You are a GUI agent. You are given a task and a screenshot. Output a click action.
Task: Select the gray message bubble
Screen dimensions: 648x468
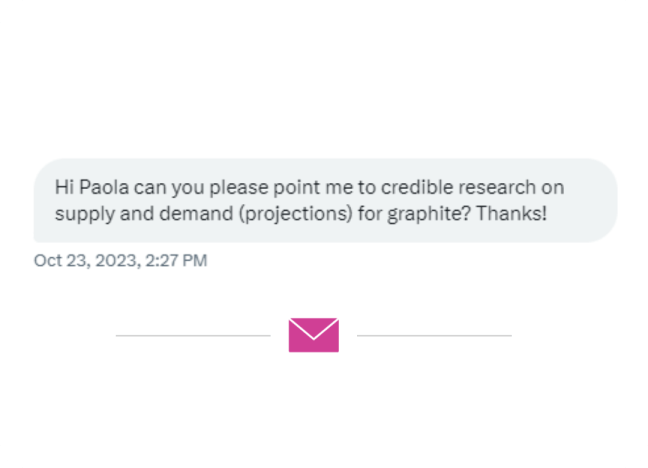pyautogui.click(x=325, y=200)
